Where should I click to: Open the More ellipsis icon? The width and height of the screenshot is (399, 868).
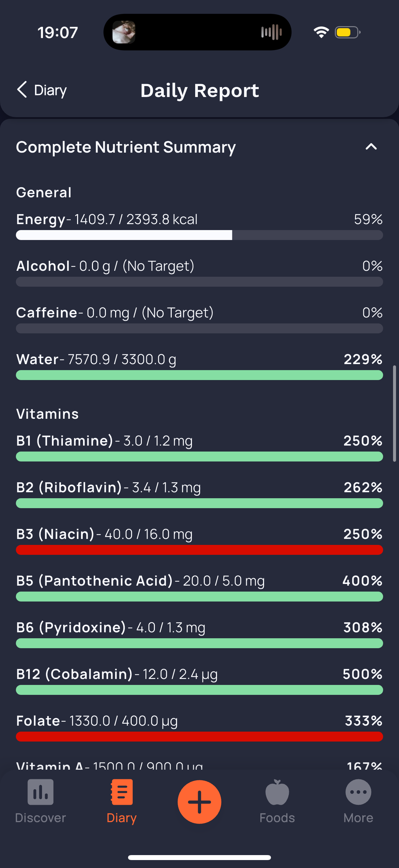(x=358, y=792)
